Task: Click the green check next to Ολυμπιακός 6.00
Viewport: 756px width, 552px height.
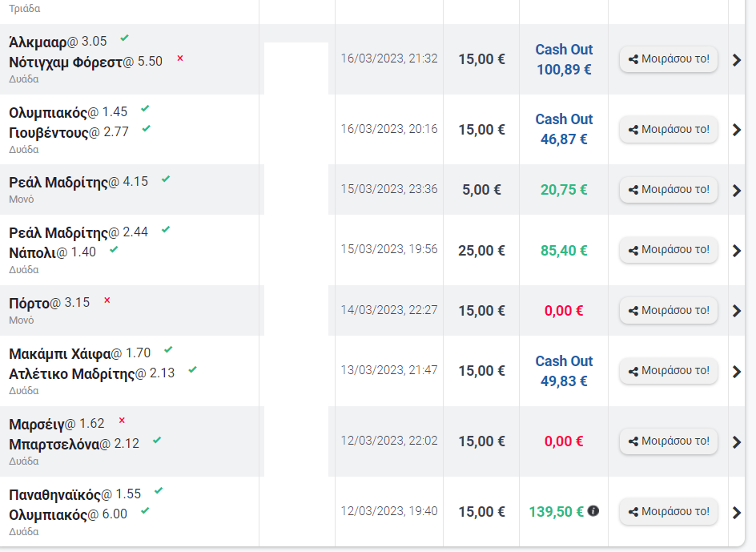Action: (145, 511)
